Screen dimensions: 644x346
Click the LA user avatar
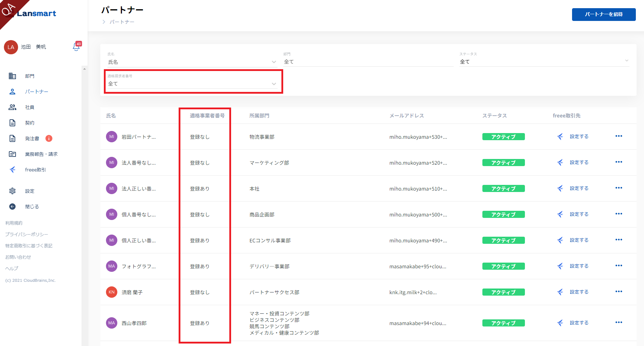(11, 47)
